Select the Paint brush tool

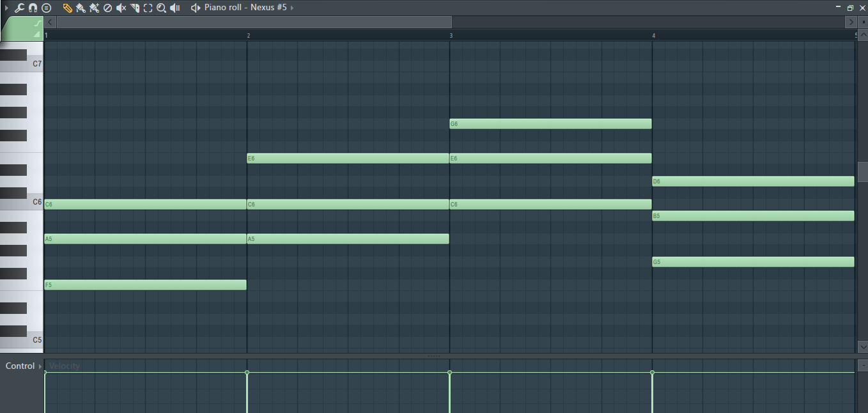(x=80, y=8)
